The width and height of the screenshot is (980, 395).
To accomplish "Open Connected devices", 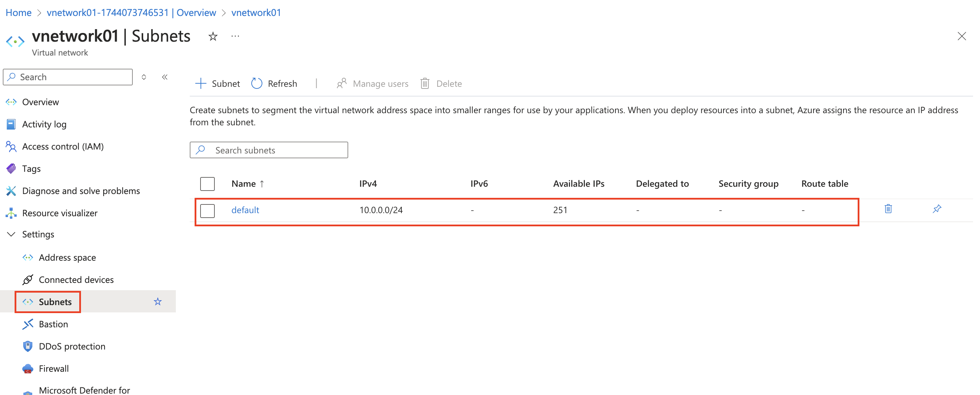I will click(x=76, y=280).
